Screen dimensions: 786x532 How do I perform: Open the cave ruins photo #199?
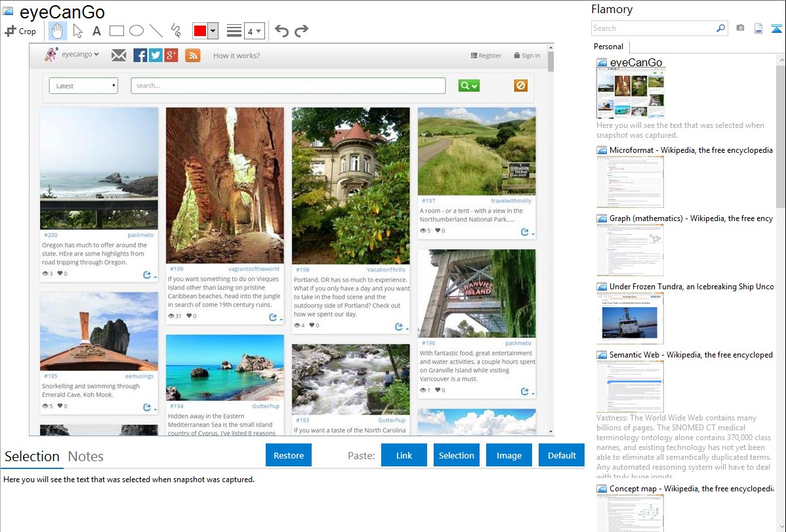224,186
